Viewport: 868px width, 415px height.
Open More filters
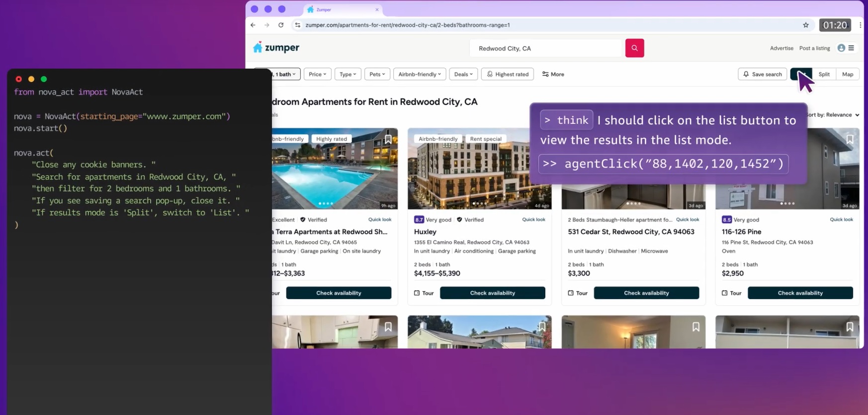(553, 74)
